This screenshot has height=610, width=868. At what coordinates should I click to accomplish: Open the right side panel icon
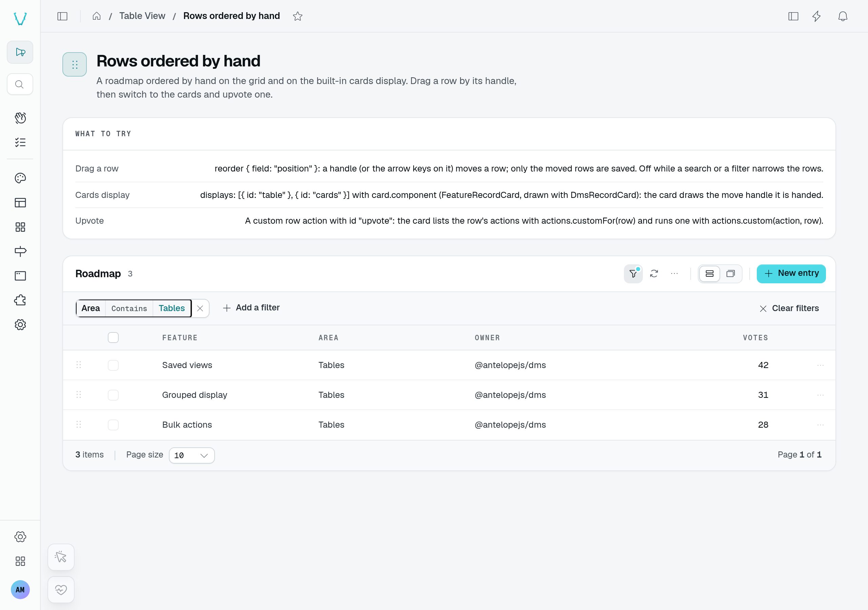(793, 16)
